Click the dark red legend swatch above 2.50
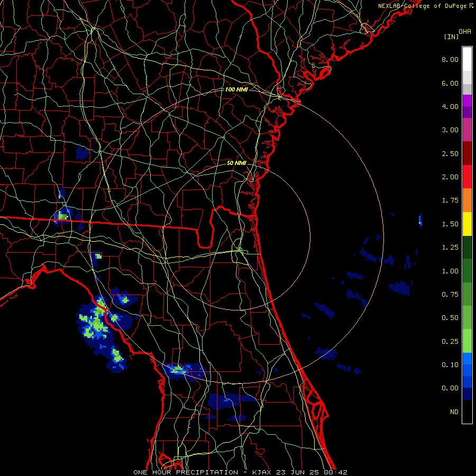 (x=467, y=153)
